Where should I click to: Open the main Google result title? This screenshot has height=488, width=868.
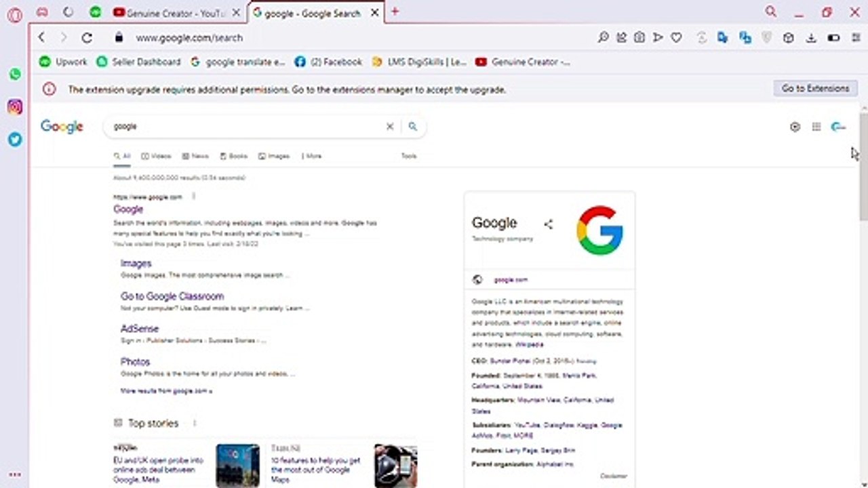click(x=128, y=209)
